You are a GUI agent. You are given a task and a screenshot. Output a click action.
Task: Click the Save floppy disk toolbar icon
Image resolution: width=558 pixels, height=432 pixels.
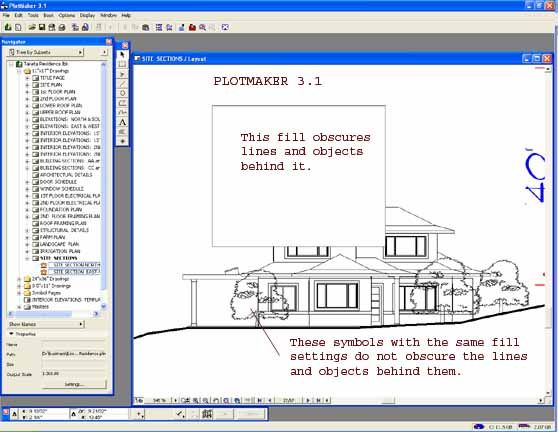(x=42, y=27)
